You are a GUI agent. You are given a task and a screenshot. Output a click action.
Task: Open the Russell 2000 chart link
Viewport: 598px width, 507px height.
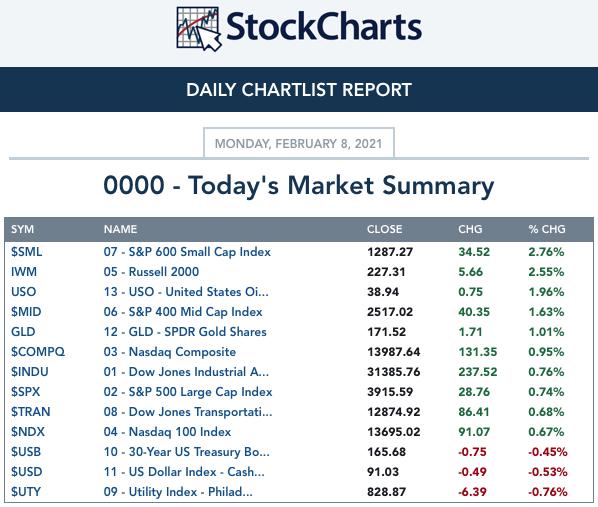coord(151,272)
